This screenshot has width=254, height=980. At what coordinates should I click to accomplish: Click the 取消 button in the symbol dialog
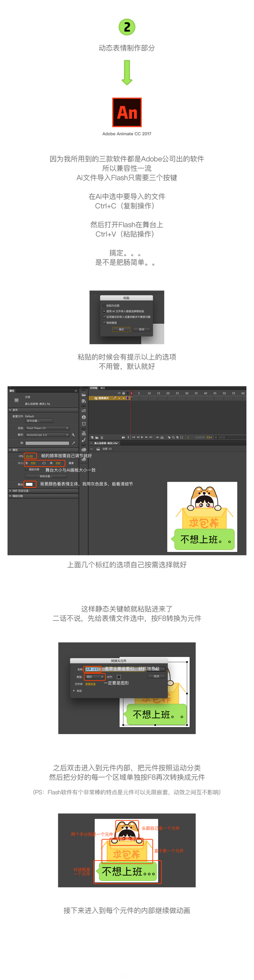156,676
